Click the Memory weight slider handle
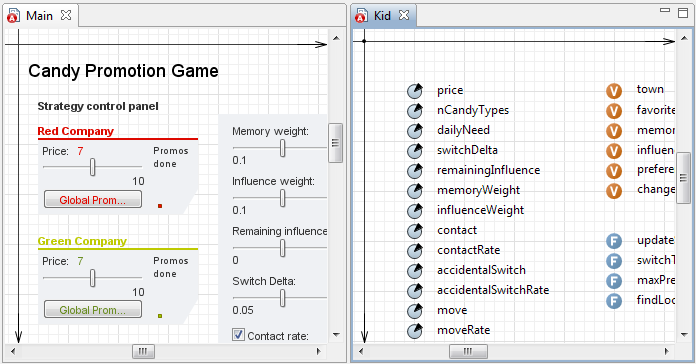The image size is (696, 364). tap(282, 148)
